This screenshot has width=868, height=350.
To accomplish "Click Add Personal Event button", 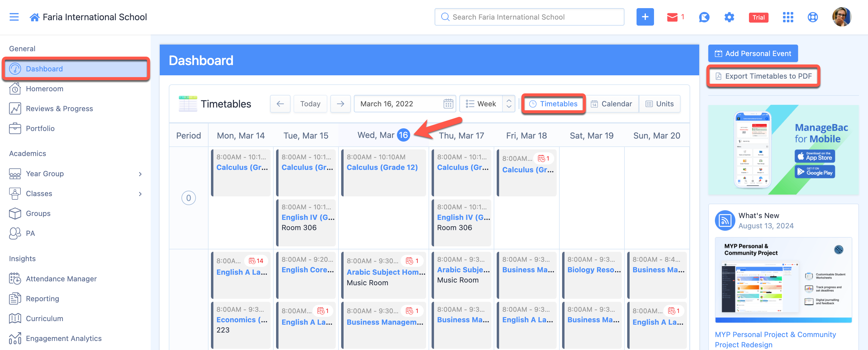I will click(x=753, y=53).
